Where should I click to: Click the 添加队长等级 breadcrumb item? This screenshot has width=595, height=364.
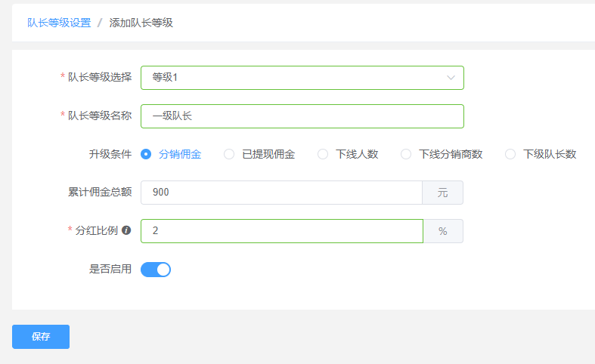[141, 23]
